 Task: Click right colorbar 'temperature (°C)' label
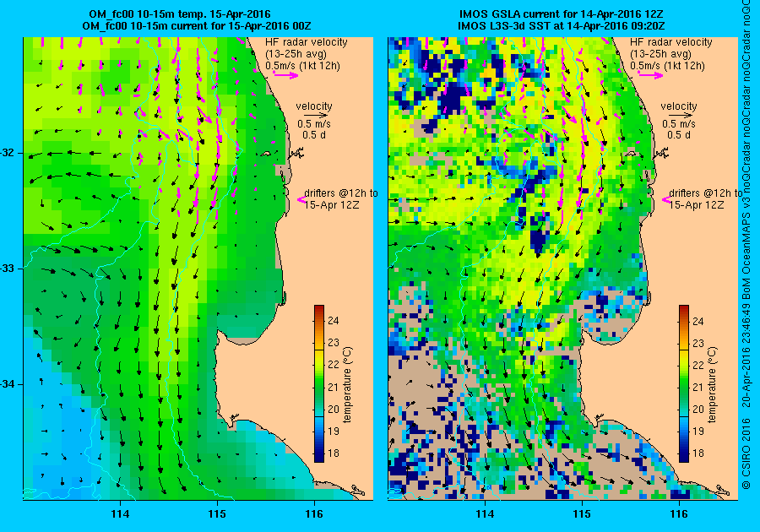712,385
